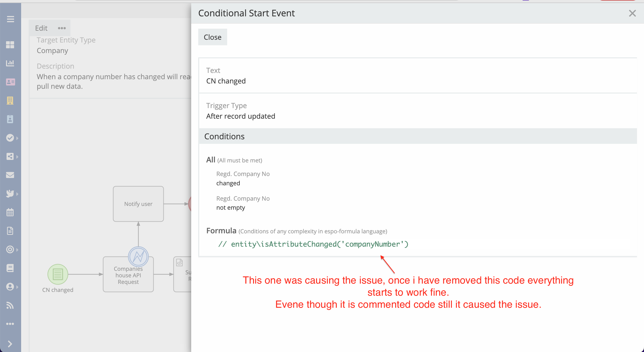Open the Calendar icon in sidebar
This screenshot has height=352, width=644.
(x=10, y=212)
